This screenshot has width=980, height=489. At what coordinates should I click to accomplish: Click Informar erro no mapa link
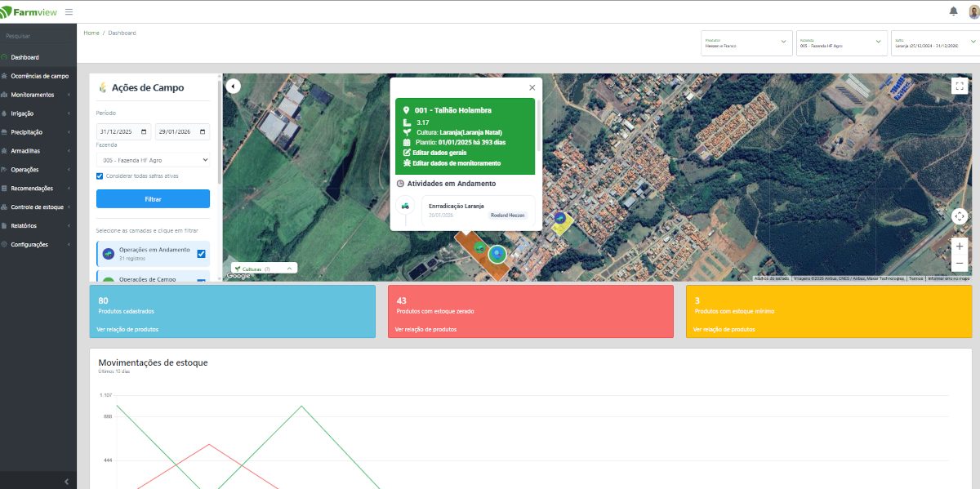(x=949, y=278)
